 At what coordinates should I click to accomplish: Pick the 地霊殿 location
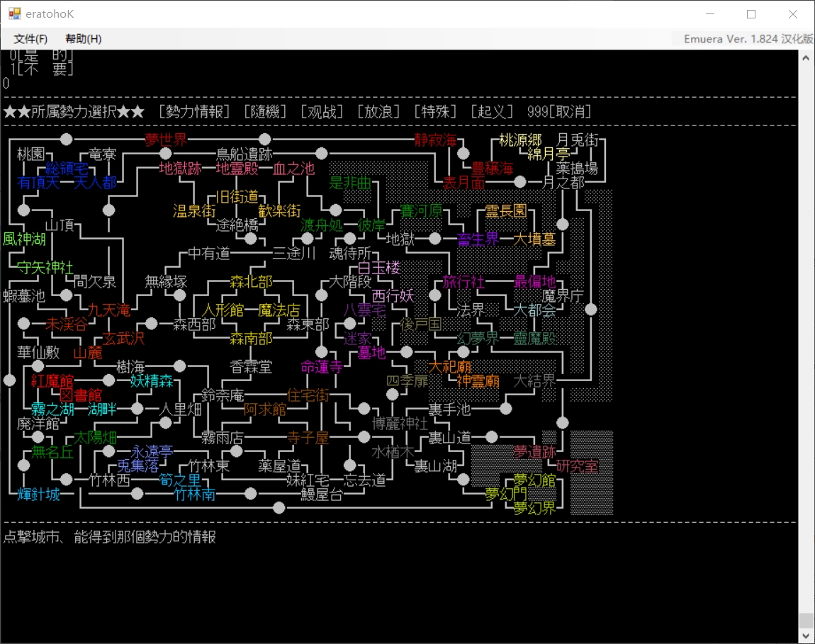coord(237,169)
